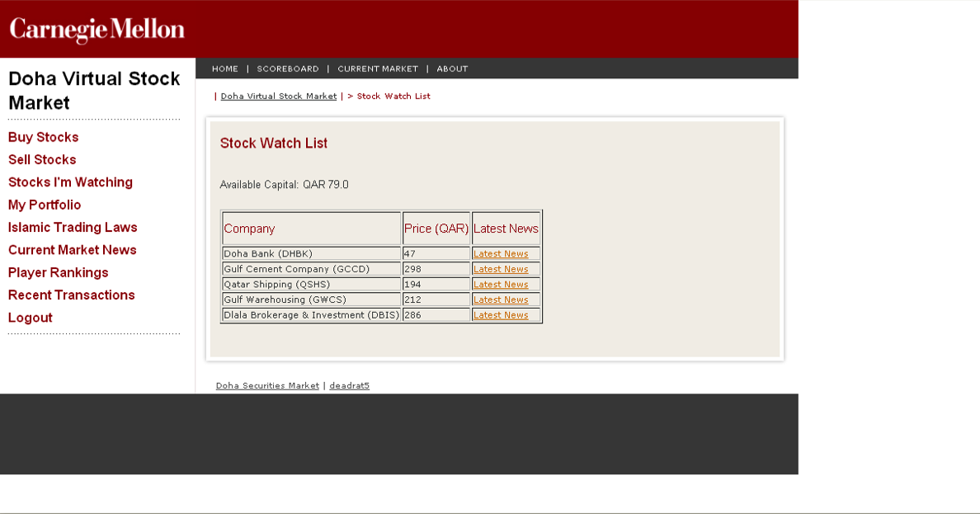Go to SCOREBOARD in top navigation
The image size is (980, 514).
tap(288, 68)
